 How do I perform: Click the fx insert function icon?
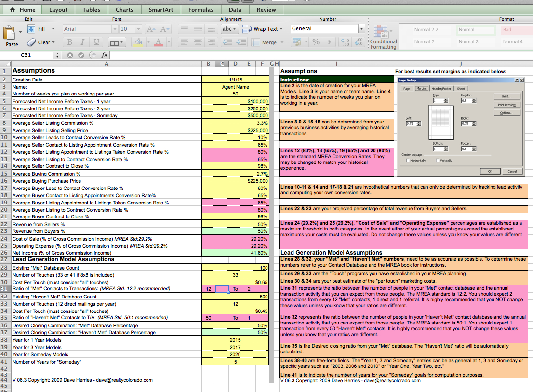click(105, 55)
